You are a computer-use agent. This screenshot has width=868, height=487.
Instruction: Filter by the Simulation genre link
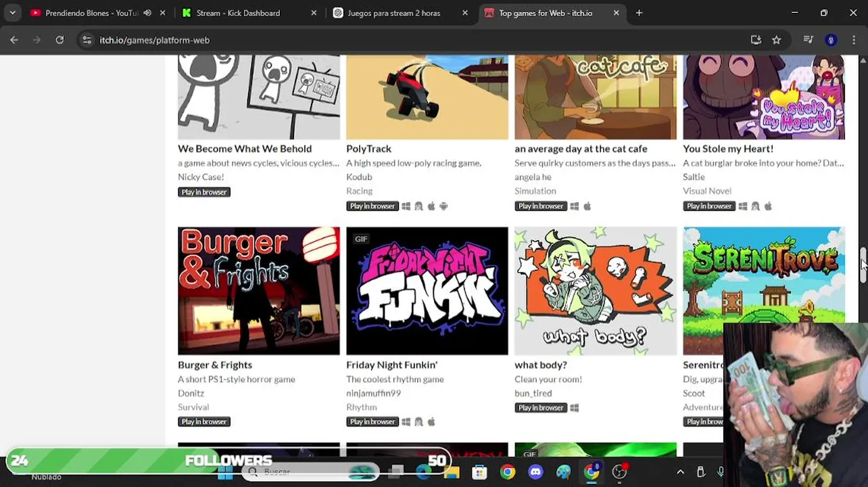coord(535,191)
